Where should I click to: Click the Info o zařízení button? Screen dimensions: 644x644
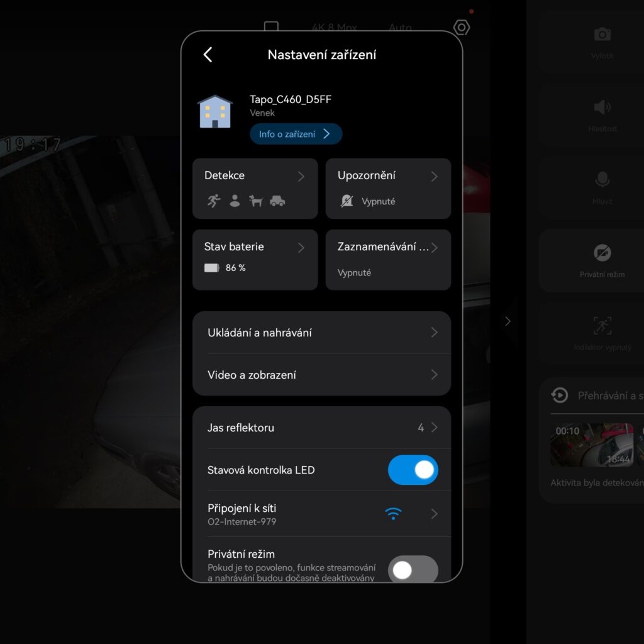click(x=296, y=134)
